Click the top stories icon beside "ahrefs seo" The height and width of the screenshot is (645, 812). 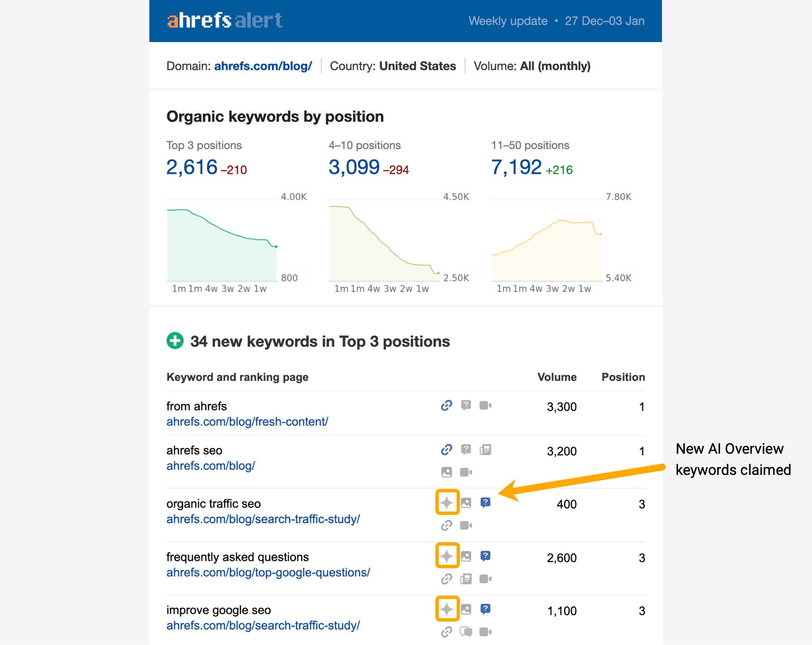coord(486,450)
